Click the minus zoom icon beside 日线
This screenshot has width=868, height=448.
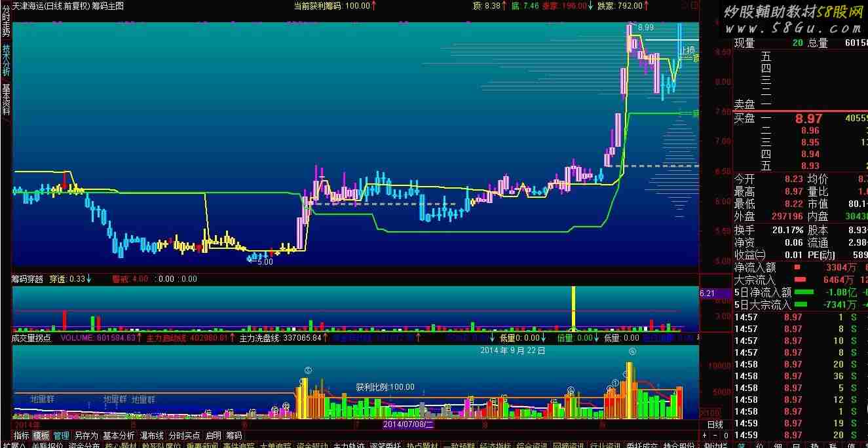(x=716, y=436)
